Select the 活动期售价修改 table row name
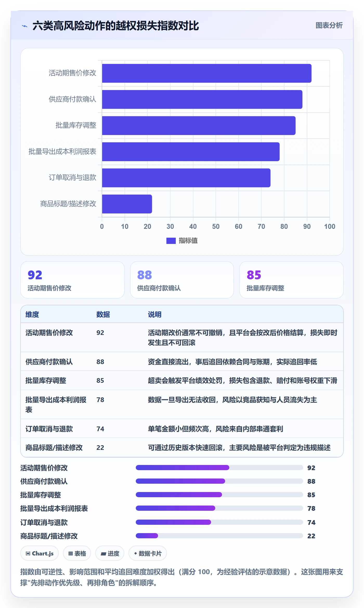The height and width of the screenshot is (608, 364). [49, 333]
